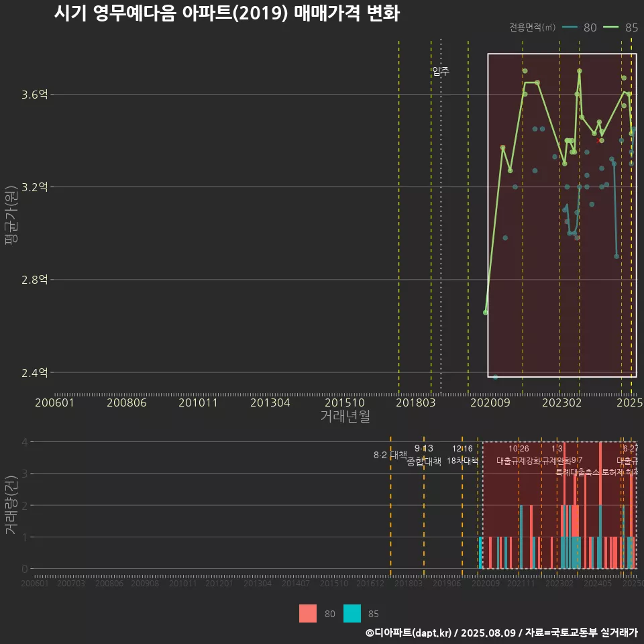Click '201612' on the volume chart x-axis
The height and width of the screenshot is (644, 644).
tap(370, 583)
